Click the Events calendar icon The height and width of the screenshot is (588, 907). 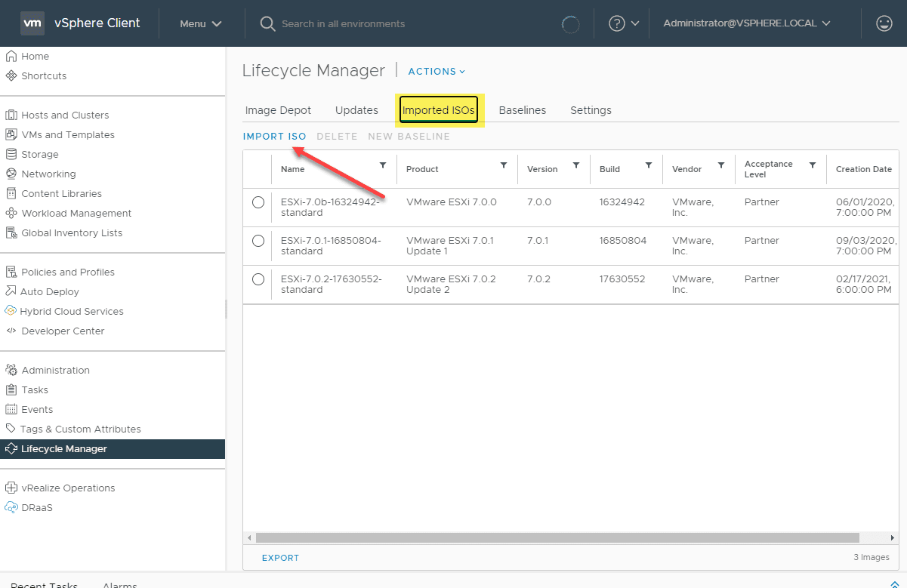pos(11,409)
